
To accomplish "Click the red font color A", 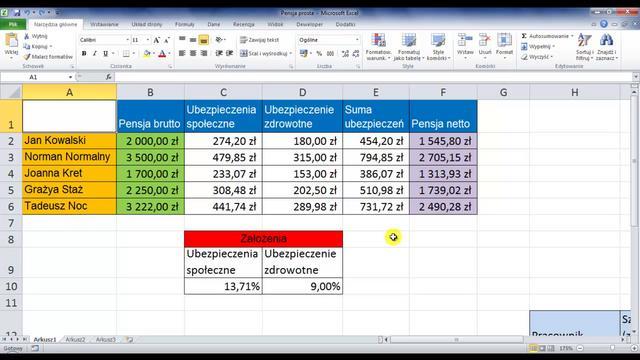I will tap(162, 53).
